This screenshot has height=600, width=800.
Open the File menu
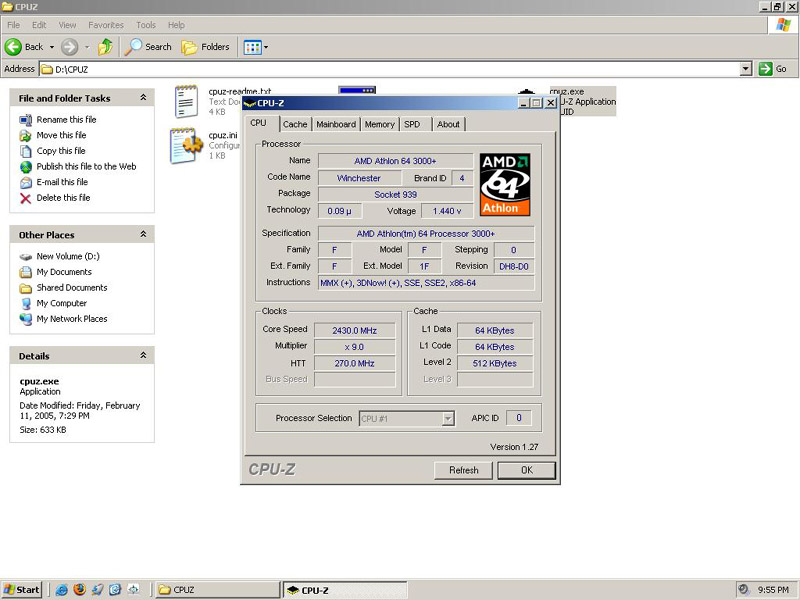point(14,25)
